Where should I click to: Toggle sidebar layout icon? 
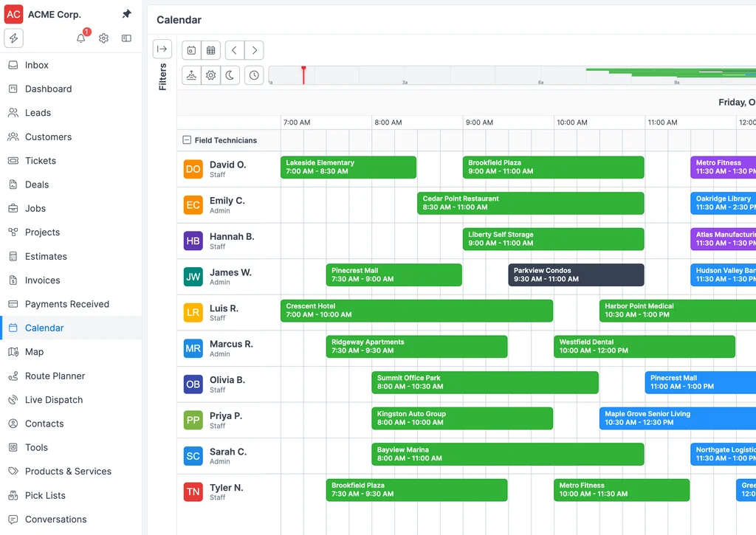(126, 38)
